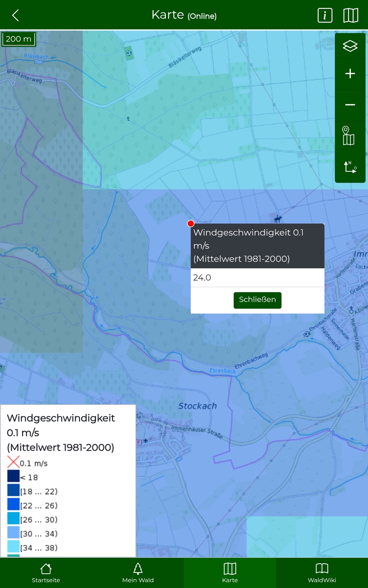Open the Startseite tab
This screenshot has height=588, width=368.
pyautogui.click(x=46, y=573)
